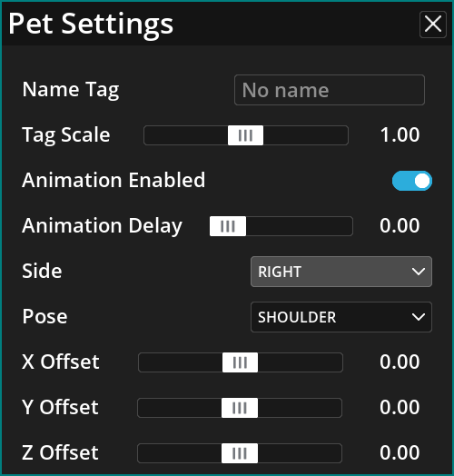Image resolution: width=454 pixels, height=476 pixels.
Task: Click the left end of Z Offset track
Action: click(142, 453)
